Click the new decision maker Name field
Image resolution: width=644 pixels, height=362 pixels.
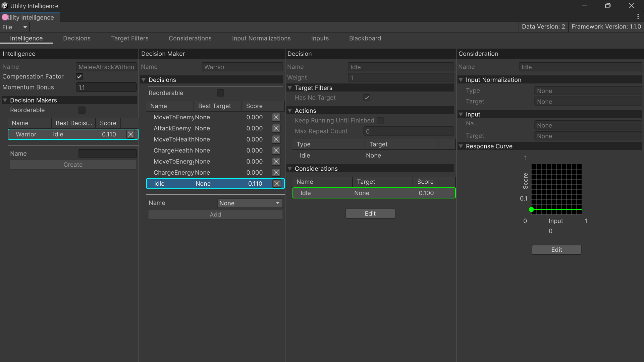point(107,154)
